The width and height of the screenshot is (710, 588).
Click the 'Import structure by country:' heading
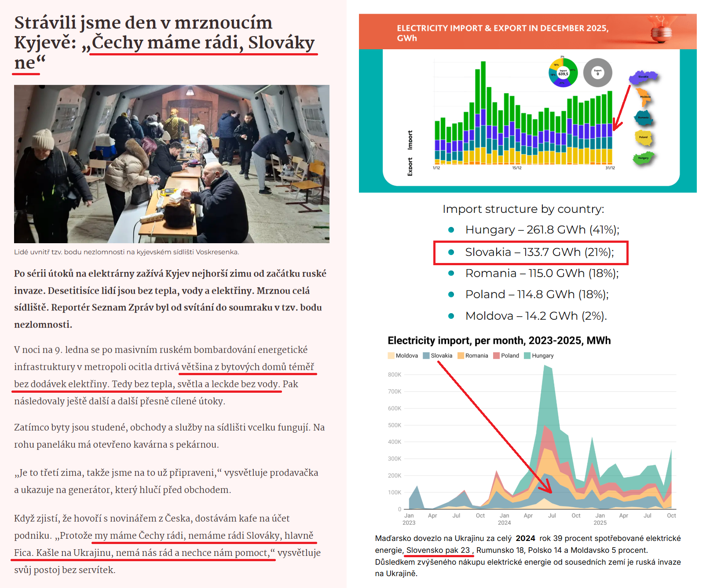[x=523, y=209]
